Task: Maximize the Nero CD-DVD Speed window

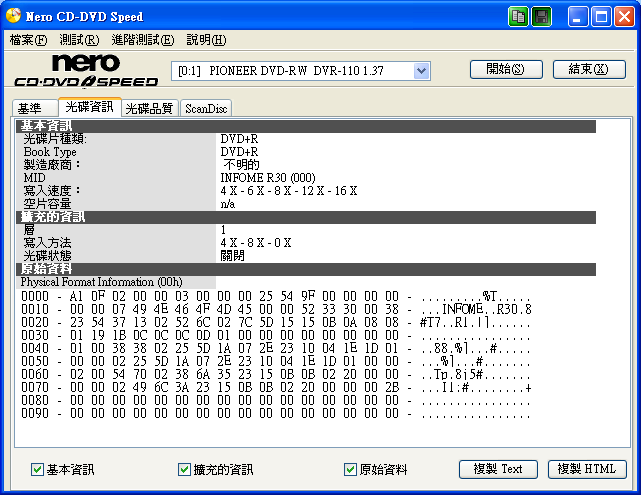Action: coord(601,17)
